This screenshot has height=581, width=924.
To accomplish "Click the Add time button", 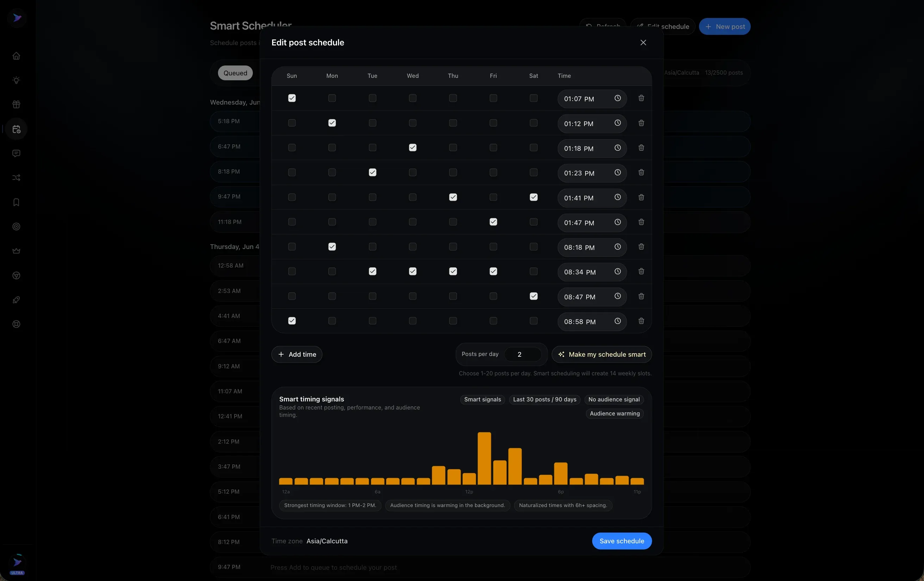I will tap(296, 355).
